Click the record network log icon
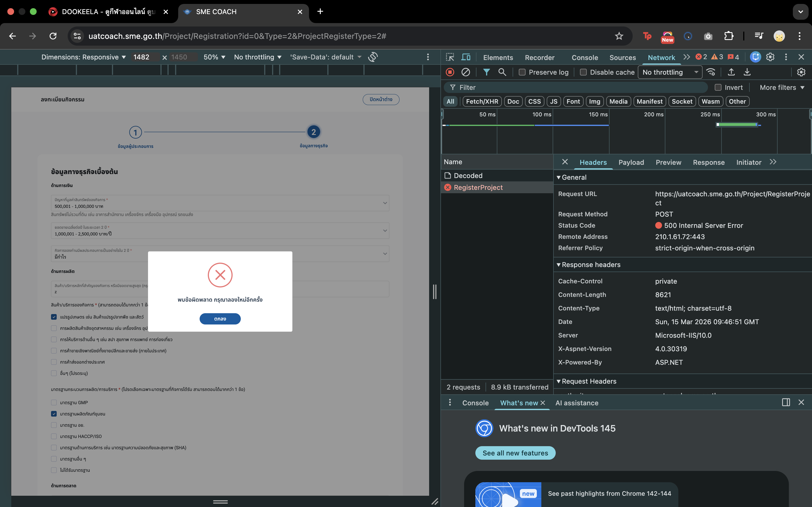Viewport: 812px width, 507px height. click(x=450, y=72)
